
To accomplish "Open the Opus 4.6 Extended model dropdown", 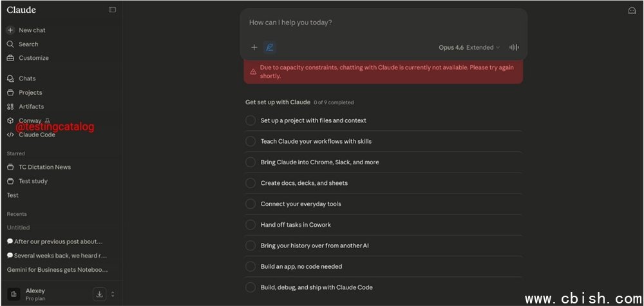I will click(469, 47).
